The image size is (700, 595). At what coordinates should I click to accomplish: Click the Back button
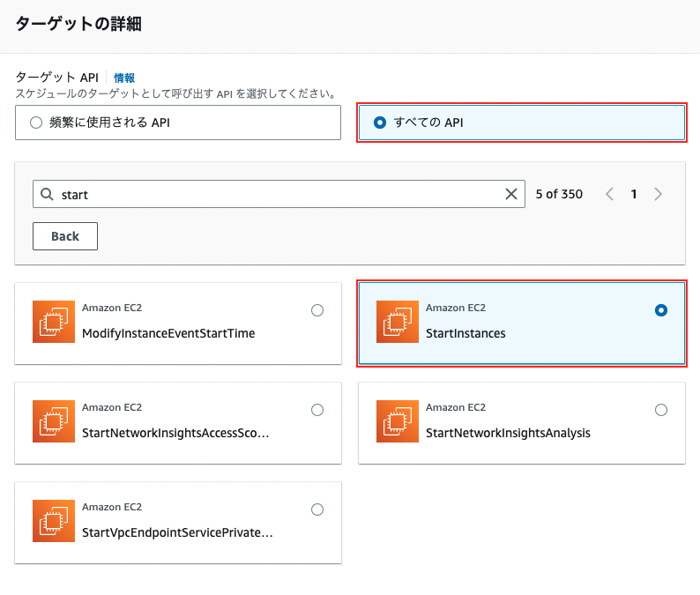[65, 236]
